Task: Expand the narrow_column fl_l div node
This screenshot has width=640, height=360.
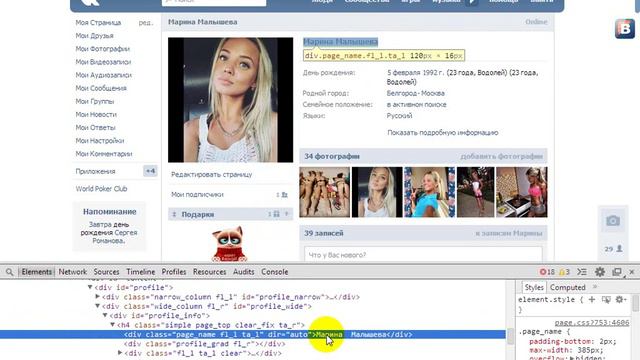Action: coord(98,297)
